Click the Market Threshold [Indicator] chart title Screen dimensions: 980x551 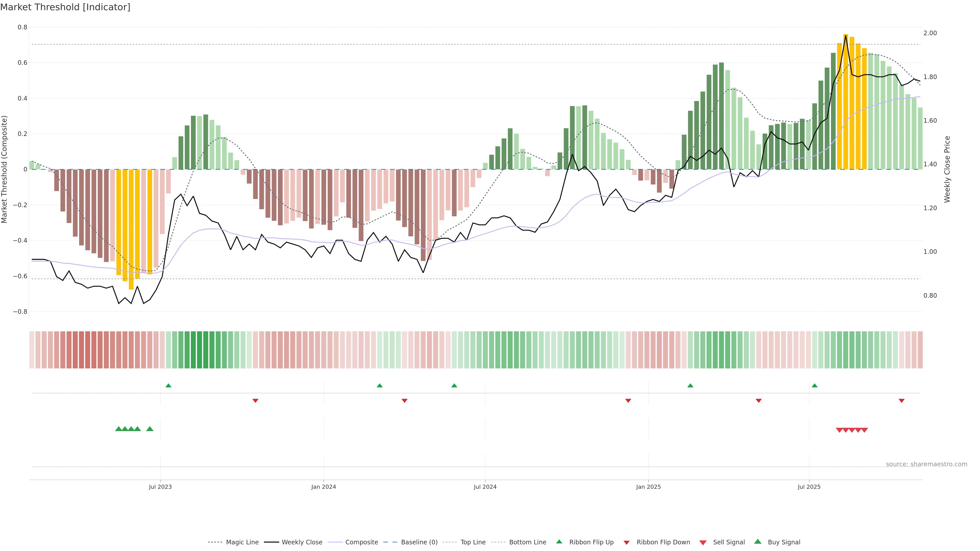pos(65,7)
